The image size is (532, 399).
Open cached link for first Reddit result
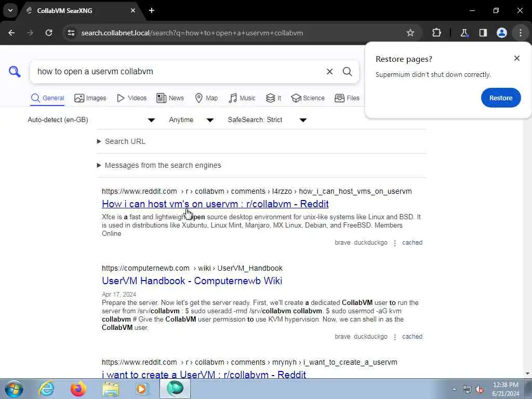click(x=412, y=243)
